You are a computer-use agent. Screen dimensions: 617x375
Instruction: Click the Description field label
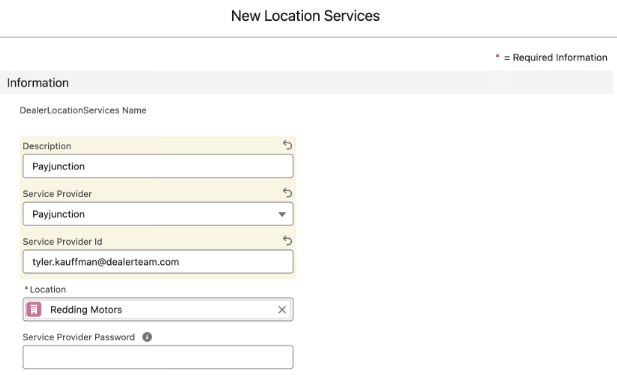pyautogui.click(x=47, y=146)
